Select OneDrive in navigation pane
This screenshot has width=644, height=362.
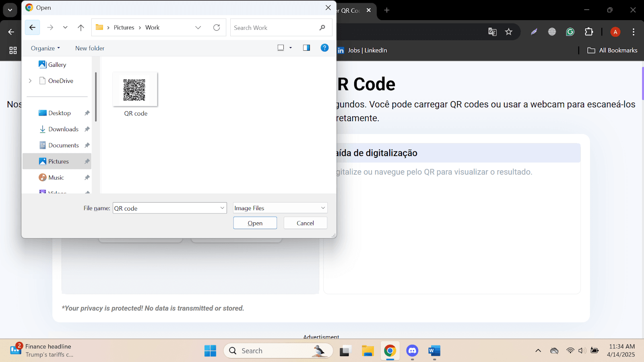[56, 81]
